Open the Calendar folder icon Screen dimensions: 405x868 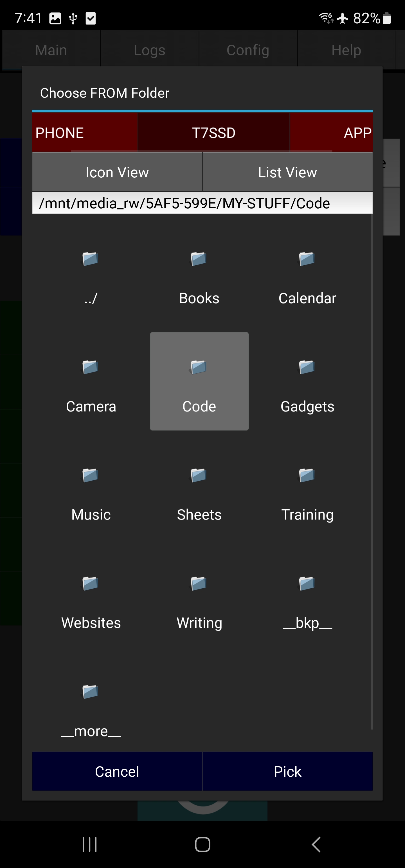tap(307, 259)
